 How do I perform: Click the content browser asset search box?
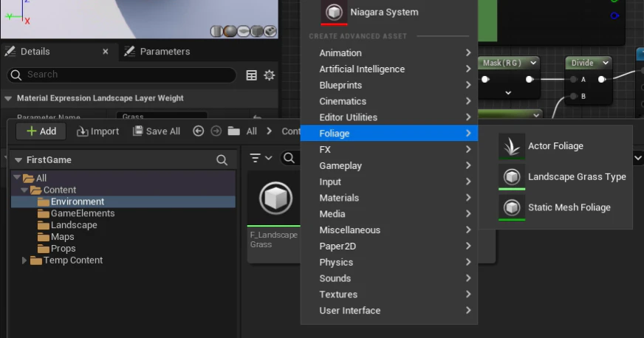point(290,158)
